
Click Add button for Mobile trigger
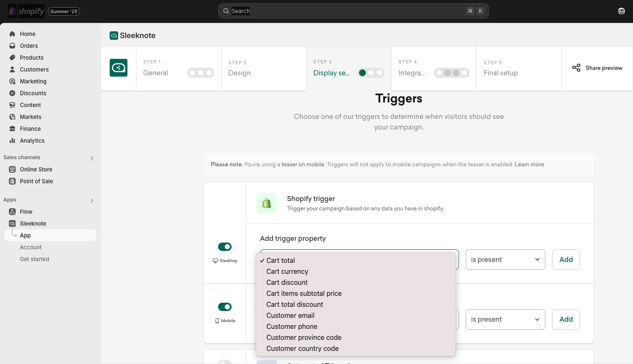coord(566,320)
